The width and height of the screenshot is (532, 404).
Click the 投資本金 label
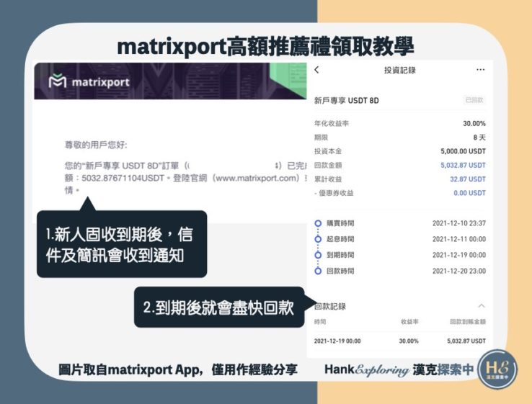pyautogui.click(x=328, y=151)
